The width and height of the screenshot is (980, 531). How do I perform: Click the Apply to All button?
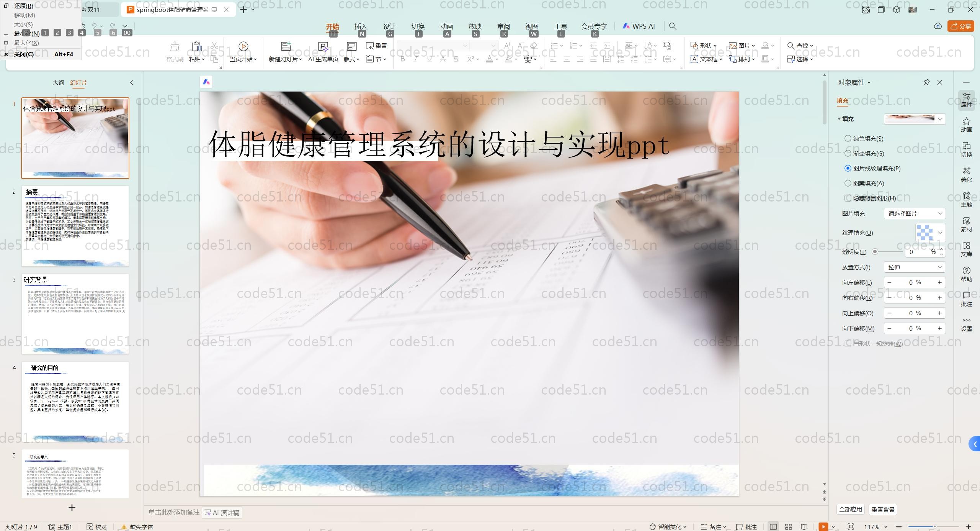tap(851, 510)
